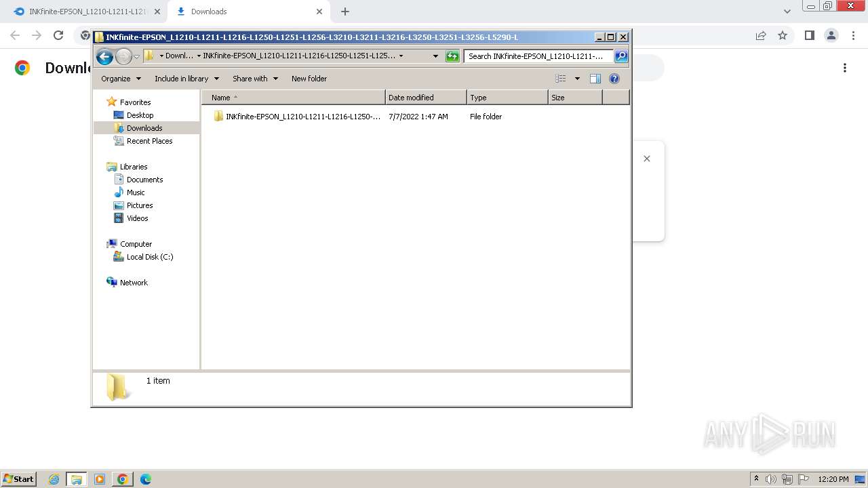Open the Music library
This screenshot has height=488, width=868.
[136, 192]
